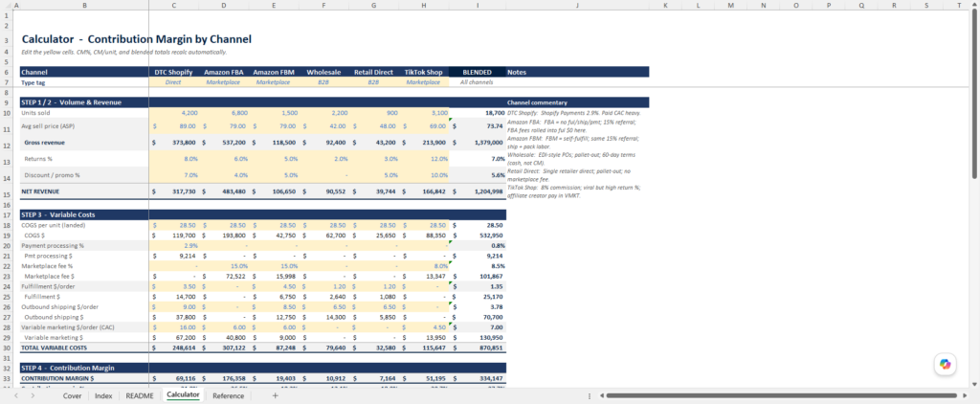980x404 pixels.
Task: Click the 'TOTAL VARIABLE COSTS' row label
Action: pyautogui.click(x=54, y=348)
